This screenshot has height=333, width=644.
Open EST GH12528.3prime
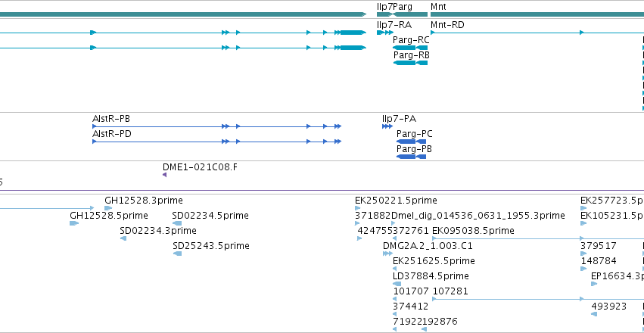pos(108,208)
